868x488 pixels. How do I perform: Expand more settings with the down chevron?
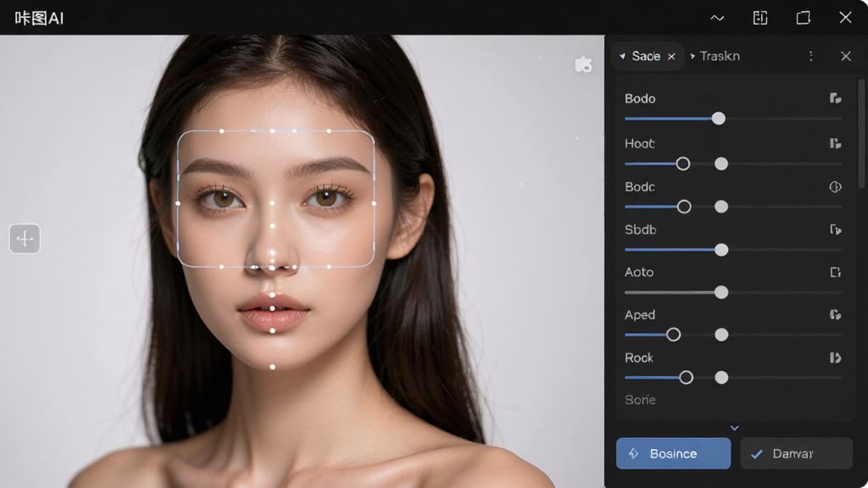(x=735, y=428)
